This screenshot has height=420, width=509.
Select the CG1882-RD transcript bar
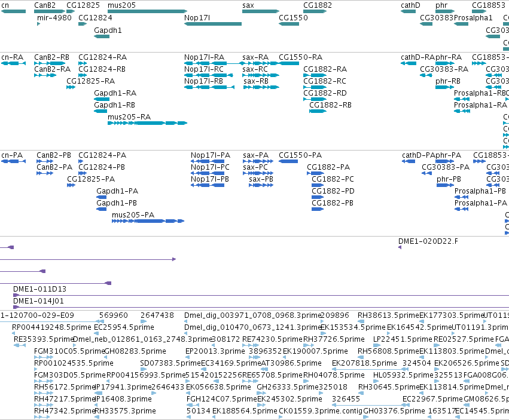tap(315, 99)
